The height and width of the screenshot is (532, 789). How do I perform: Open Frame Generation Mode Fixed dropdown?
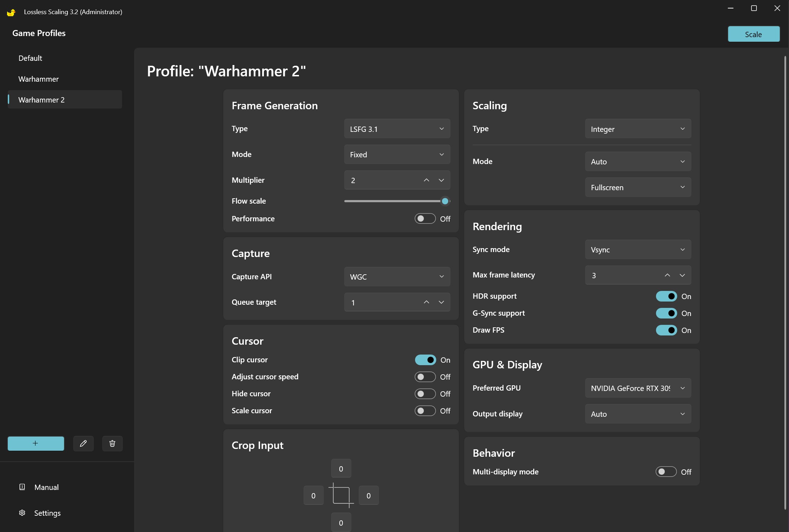click(397, 154)
